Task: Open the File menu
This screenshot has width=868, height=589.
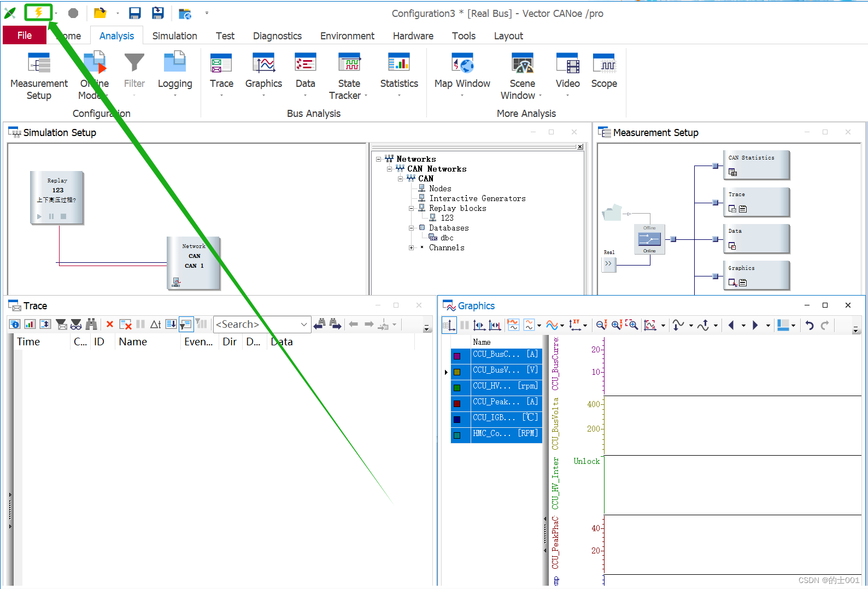Action: pyautogui.click(x=25, y=35)
